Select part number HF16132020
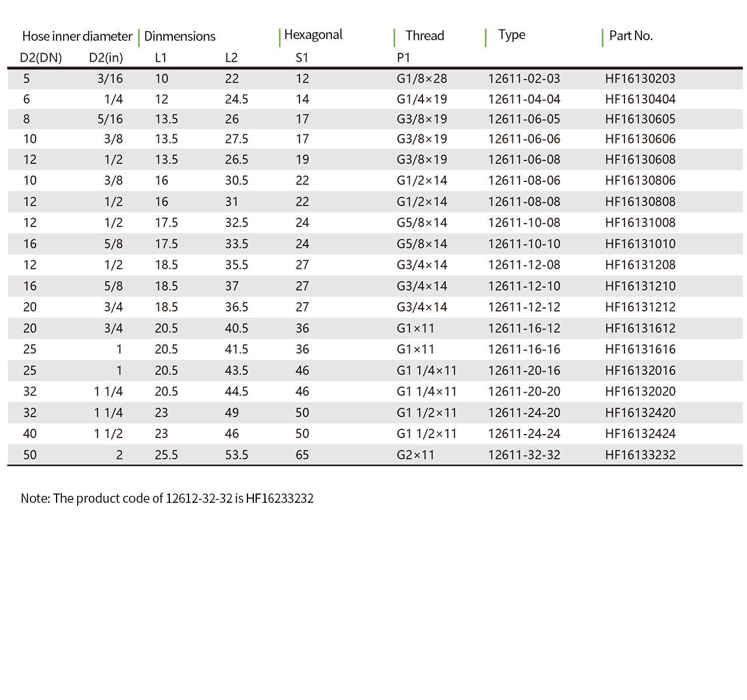Viewport: 747px width, 700px height. tap(640, 391)
